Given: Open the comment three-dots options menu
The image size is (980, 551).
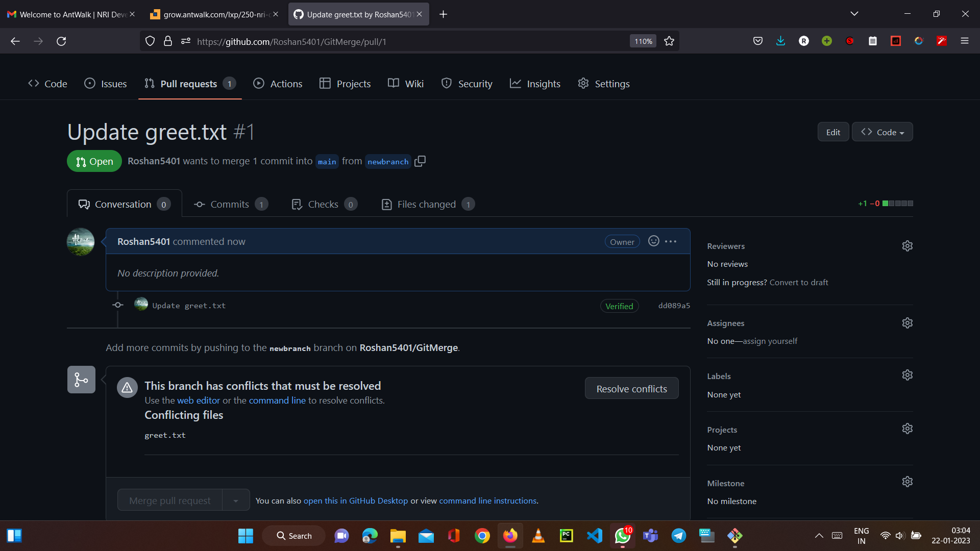Looking at the screenshot, I should click(x=671, y=241).
